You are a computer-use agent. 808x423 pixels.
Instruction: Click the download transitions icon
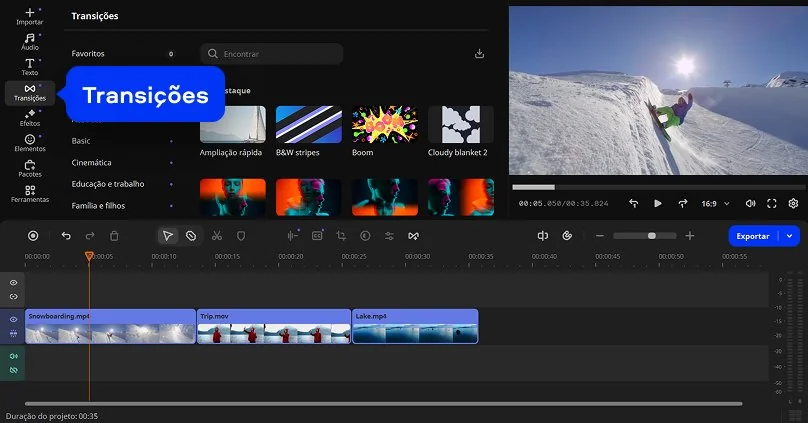pyautogui.click(x=479, y=54)
